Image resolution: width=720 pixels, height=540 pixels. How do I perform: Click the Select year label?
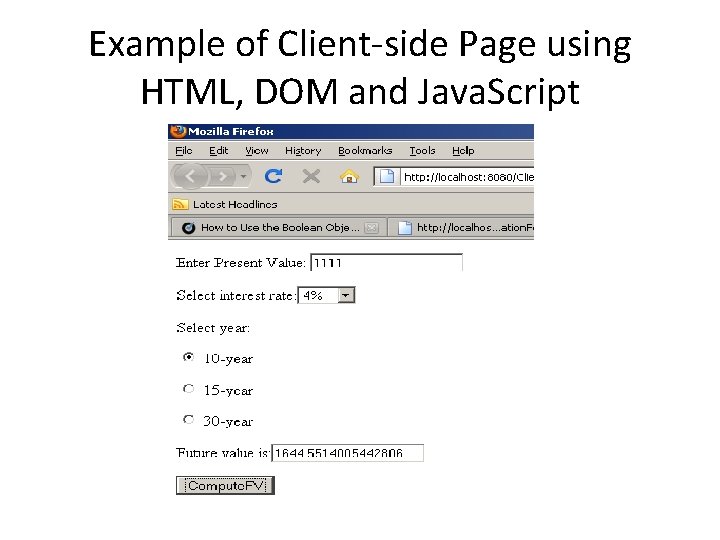213,328
